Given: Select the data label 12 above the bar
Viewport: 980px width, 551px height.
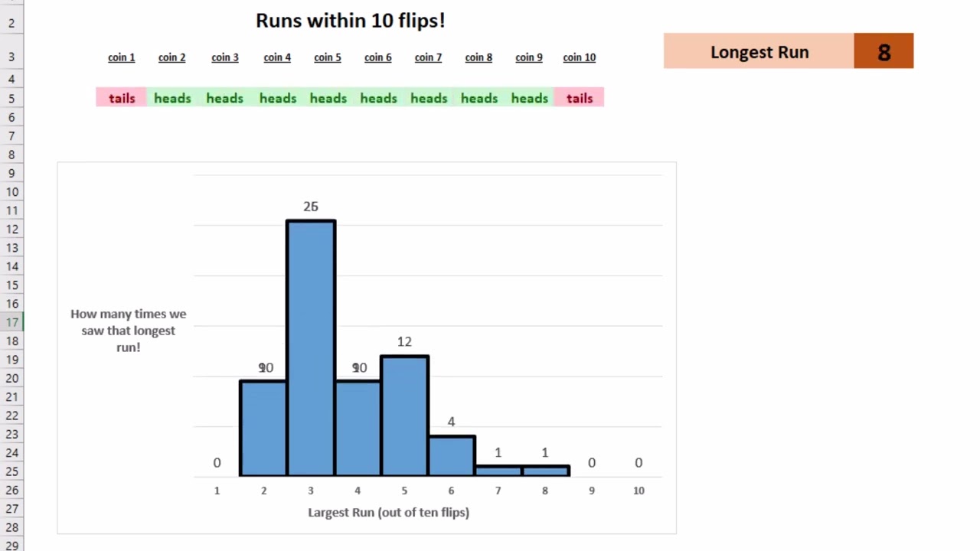Looking at the screenshot, I should point(404,342).
